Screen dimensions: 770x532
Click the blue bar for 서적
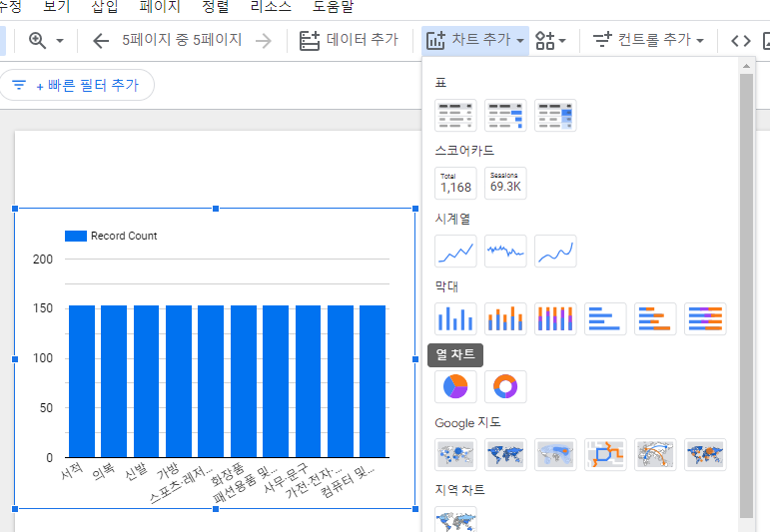pos(82,381)
